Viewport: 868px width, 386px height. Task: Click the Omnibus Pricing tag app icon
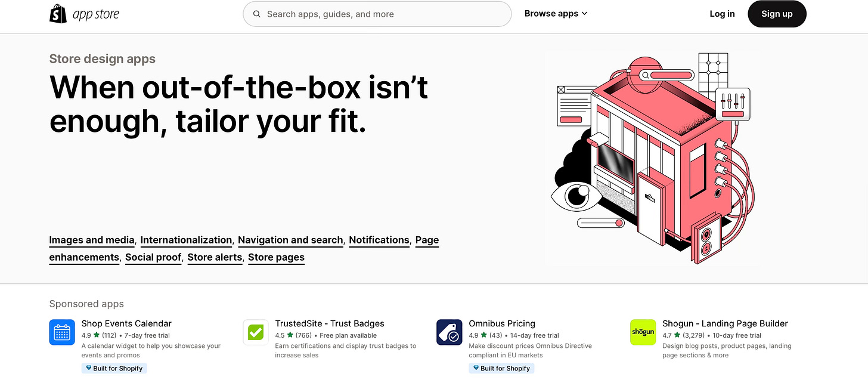click(449, 332)
